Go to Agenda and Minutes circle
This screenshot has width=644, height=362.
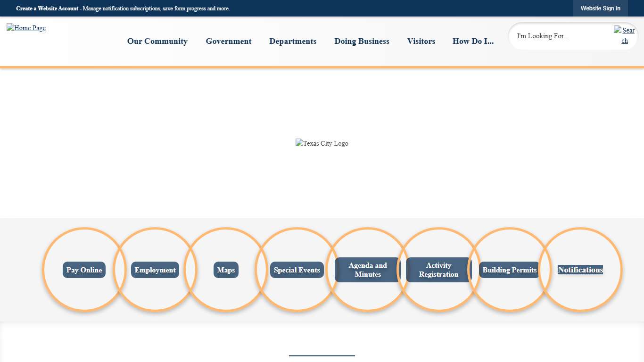click(x=368, y=270)
